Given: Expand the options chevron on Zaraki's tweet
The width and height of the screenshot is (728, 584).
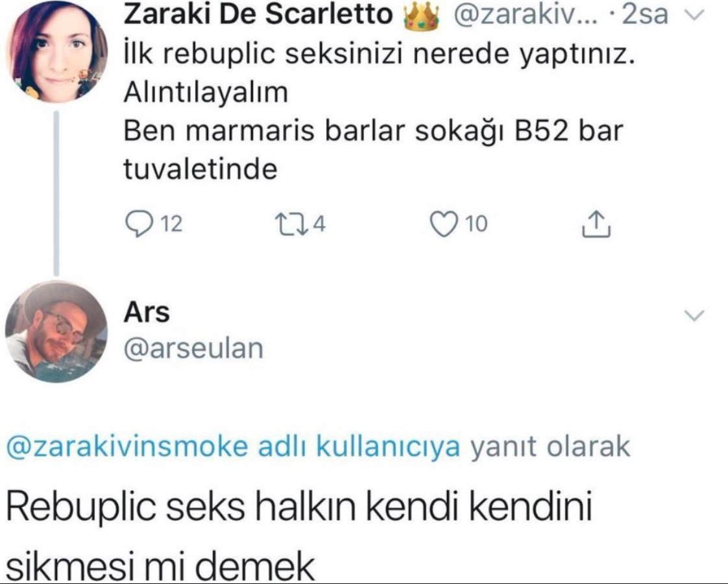Looking at the screenshot, I should coord(695,16).
